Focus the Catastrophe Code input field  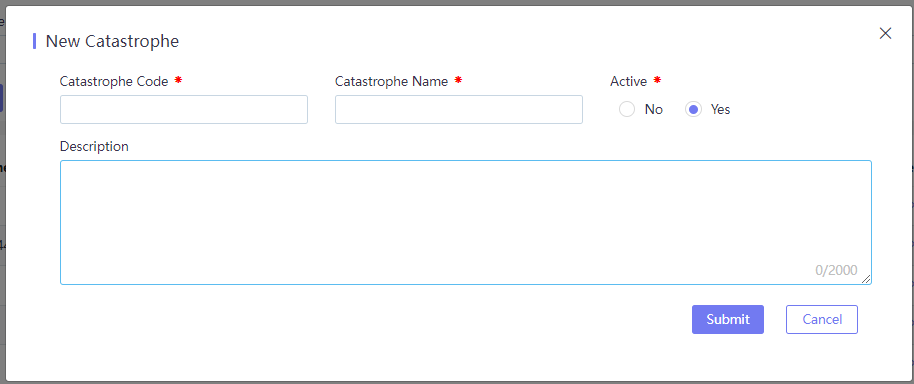[x=184, y=110]
